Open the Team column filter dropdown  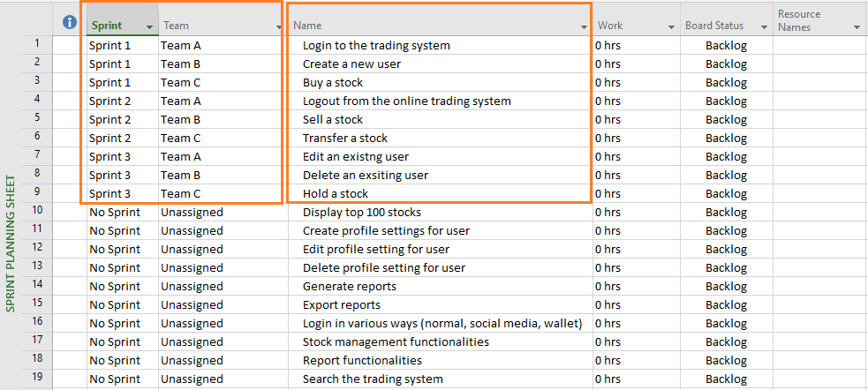[x=279, y=26]
